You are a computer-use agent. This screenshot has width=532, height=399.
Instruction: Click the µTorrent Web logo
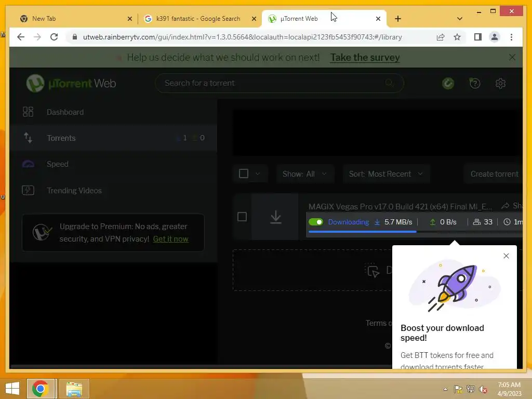(71, 83)
